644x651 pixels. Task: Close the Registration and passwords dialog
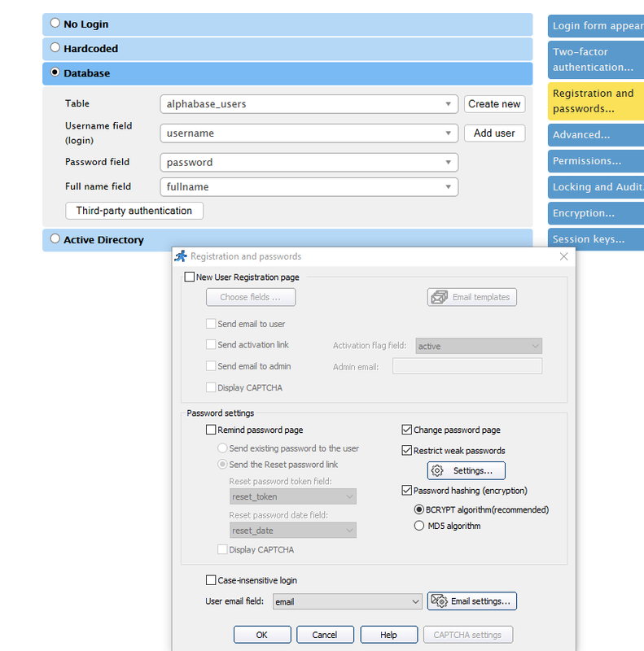[x=563, y=256]
